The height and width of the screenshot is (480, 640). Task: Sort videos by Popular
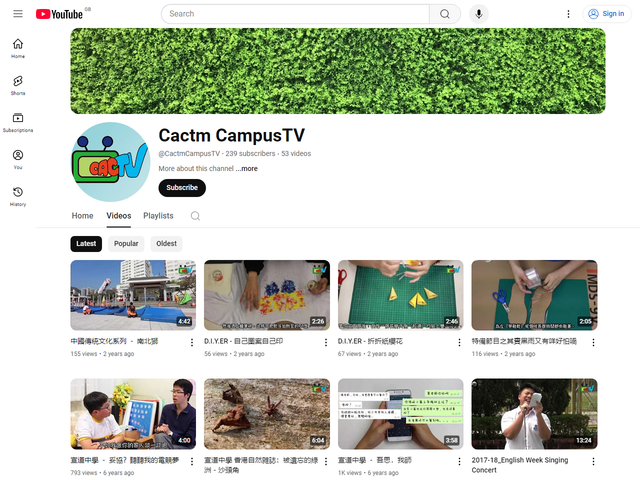click(126, 243)
